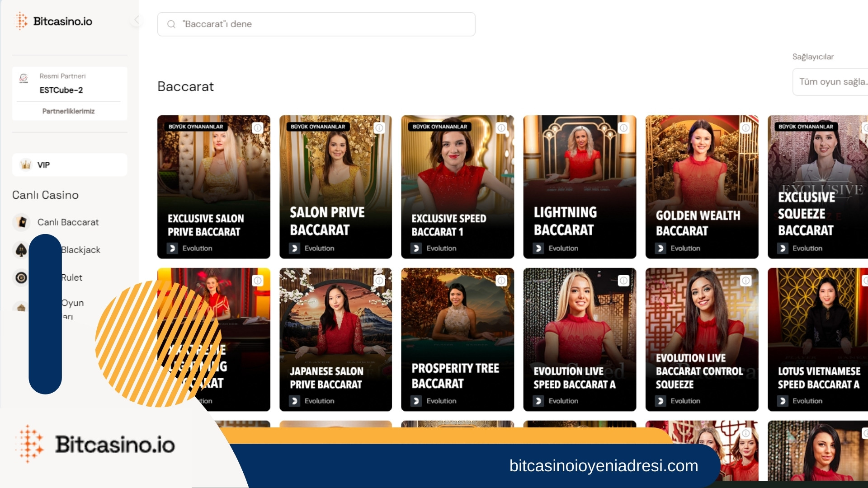868x488 pixels.
Task: Click Canlı Baccarat card icon
Action: 21,222
